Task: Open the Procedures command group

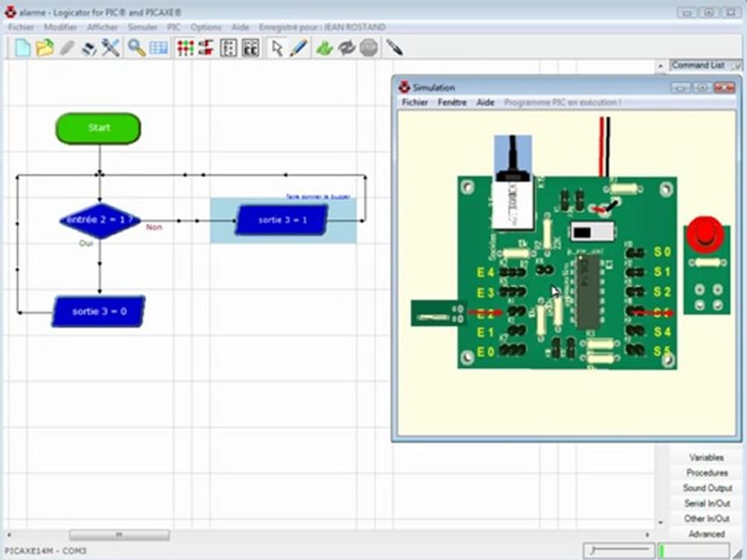Action: tap(706, 472)
